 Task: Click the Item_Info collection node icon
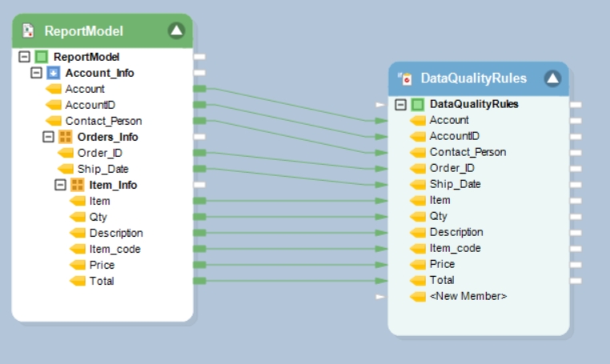[x=78, y=185]
